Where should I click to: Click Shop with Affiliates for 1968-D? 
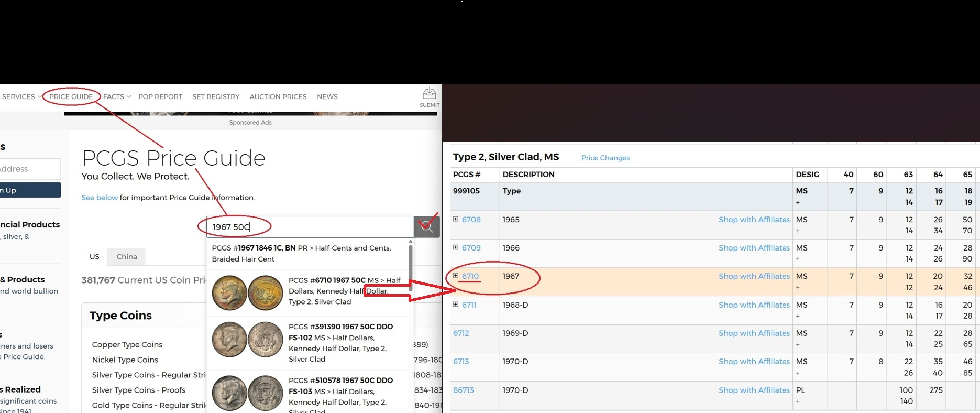click(754, 305)
